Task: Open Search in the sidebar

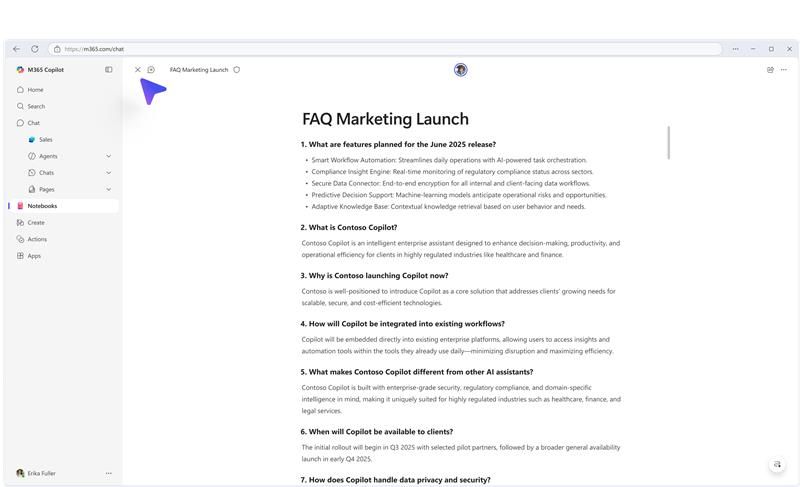Action: [x=36, y=106]
